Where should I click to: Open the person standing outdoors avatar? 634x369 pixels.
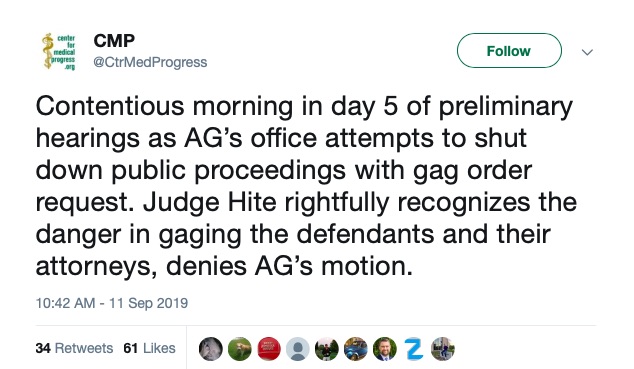[x=327, y=349]
